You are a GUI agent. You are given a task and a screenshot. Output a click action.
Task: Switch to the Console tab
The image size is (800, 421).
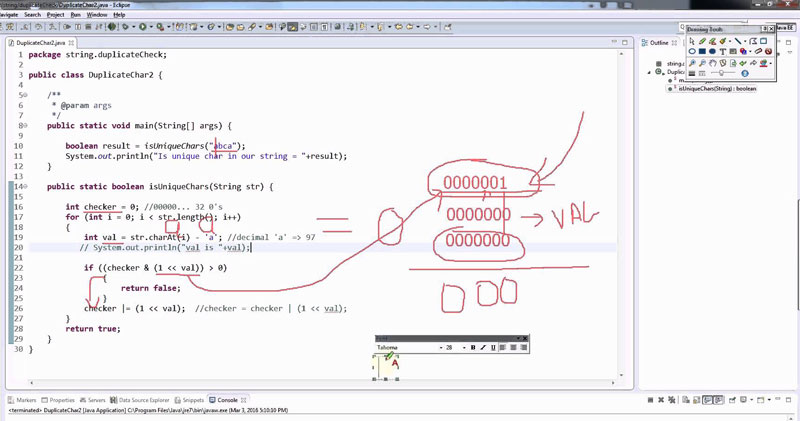click(x=226, y=400)
